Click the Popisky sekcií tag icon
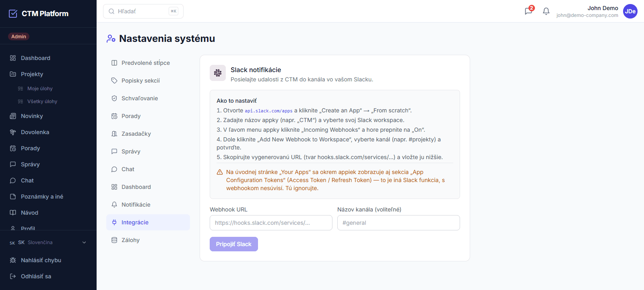Viewport: 644px width, 290px height. (x=114, y=81)
